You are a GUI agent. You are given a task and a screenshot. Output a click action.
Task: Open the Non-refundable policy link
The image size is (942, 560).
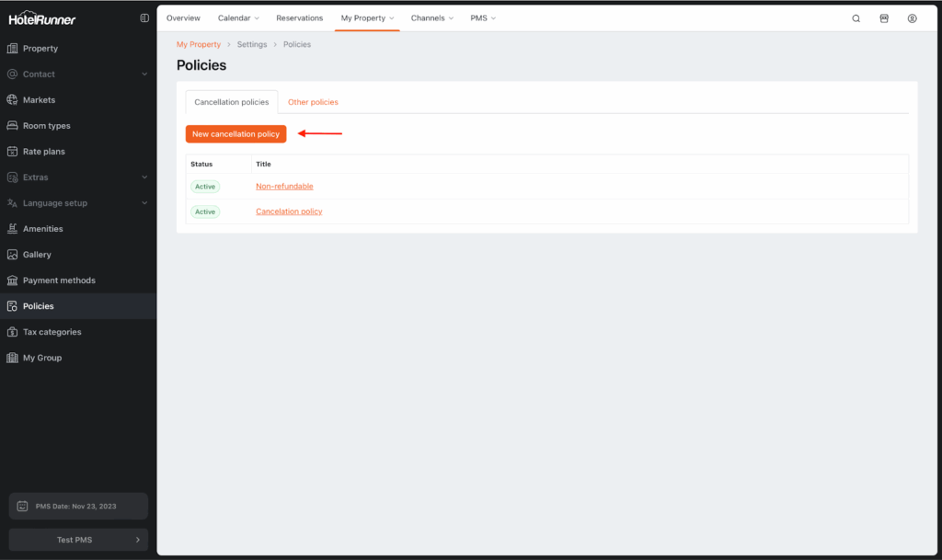click(x=284, y=187)
